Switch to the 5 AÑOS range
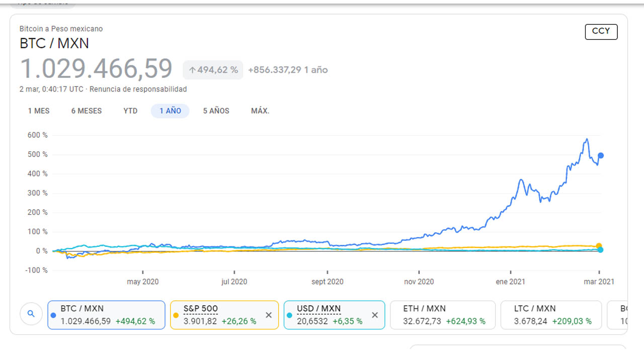The image size is (644, 362). point(216,111)
